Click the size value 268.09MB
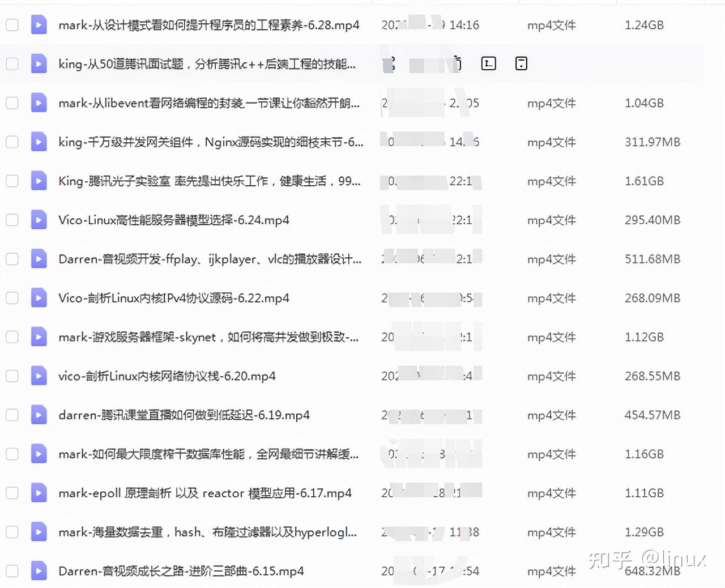 point(652,298)
